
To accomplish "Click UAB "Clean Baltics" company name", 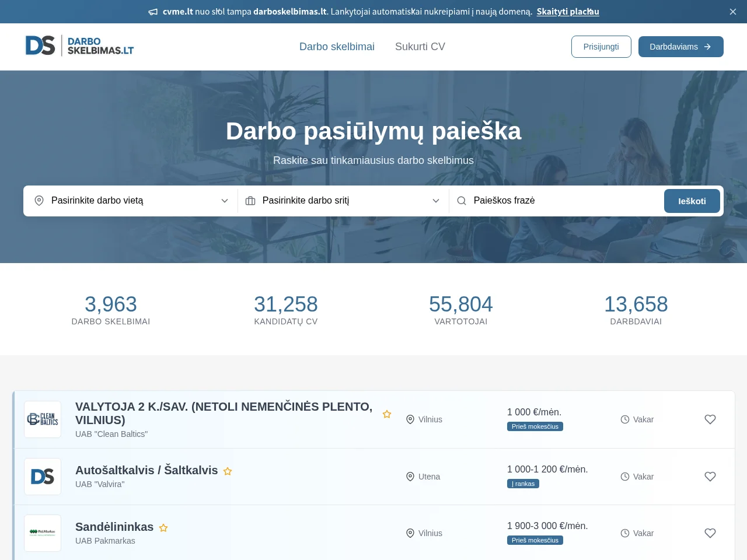I will tap(111, 434).
